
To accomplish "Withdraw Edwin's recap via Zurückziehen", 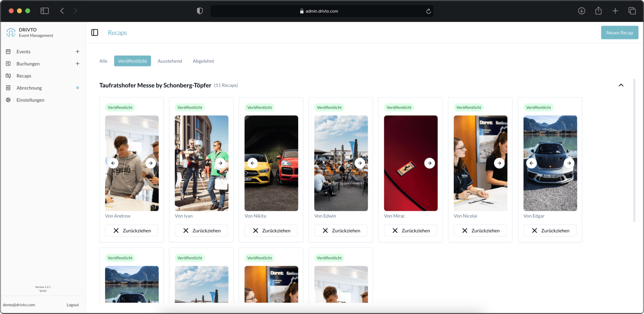I will 341,230.
